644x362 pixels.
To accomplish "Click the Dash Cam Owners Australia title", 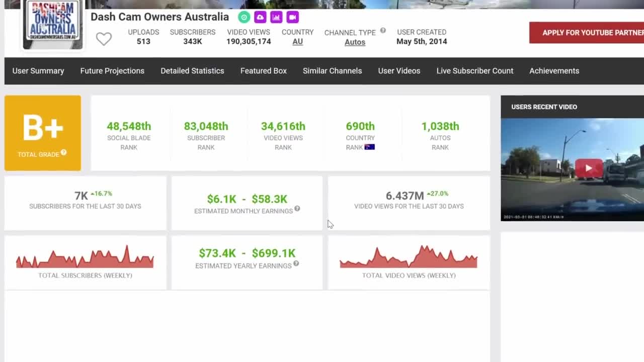I will (159, 17).
